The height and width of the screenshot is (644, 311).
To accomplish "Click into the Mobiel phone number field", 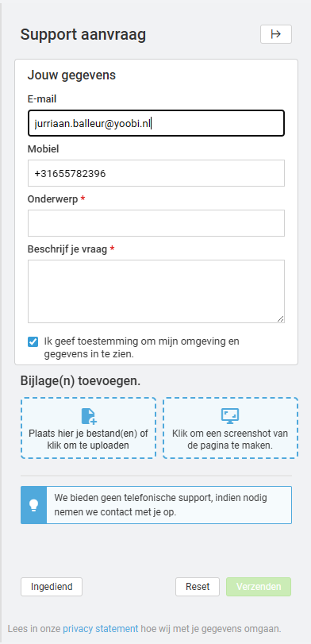I will [x=156, y=173].
